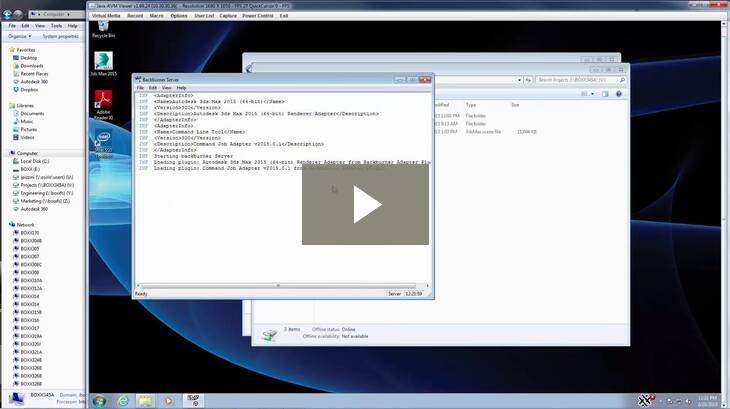730x409 pixels.
Task: Open the explorer address bar history dropdown
Action: click(x=519, y=80)
